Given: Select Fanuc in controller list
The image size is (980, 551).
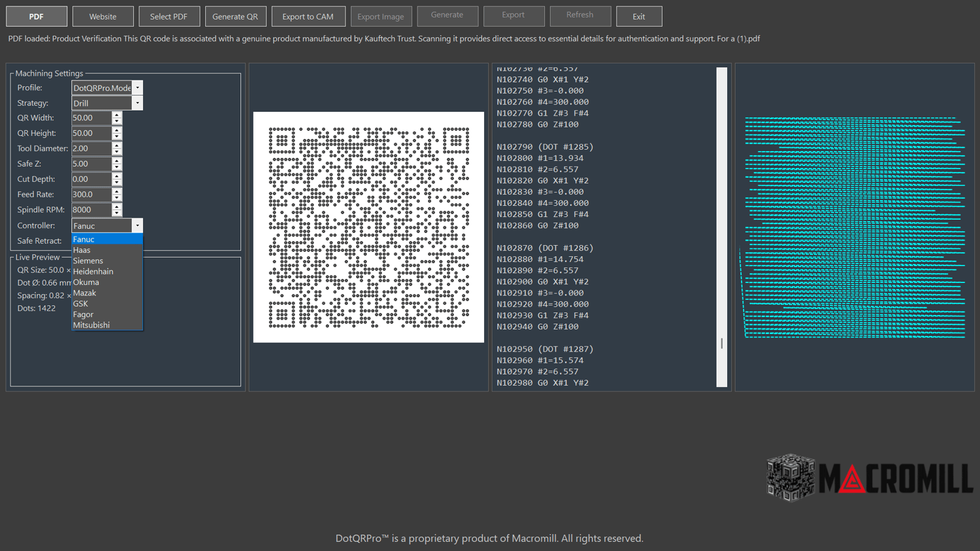Looking at the screenshot, I should pos(106,239).
